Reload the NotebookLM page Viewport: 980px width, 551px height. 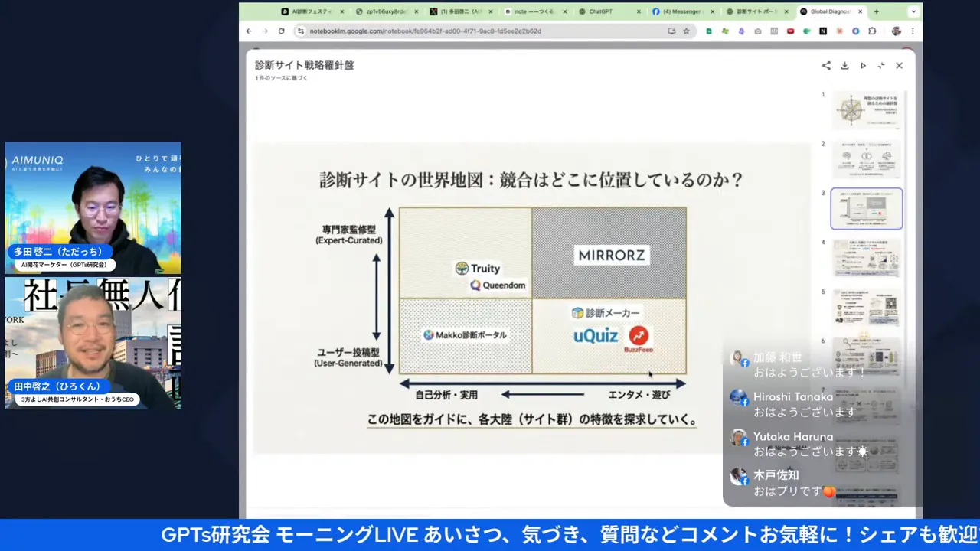(x=280, y=31)
